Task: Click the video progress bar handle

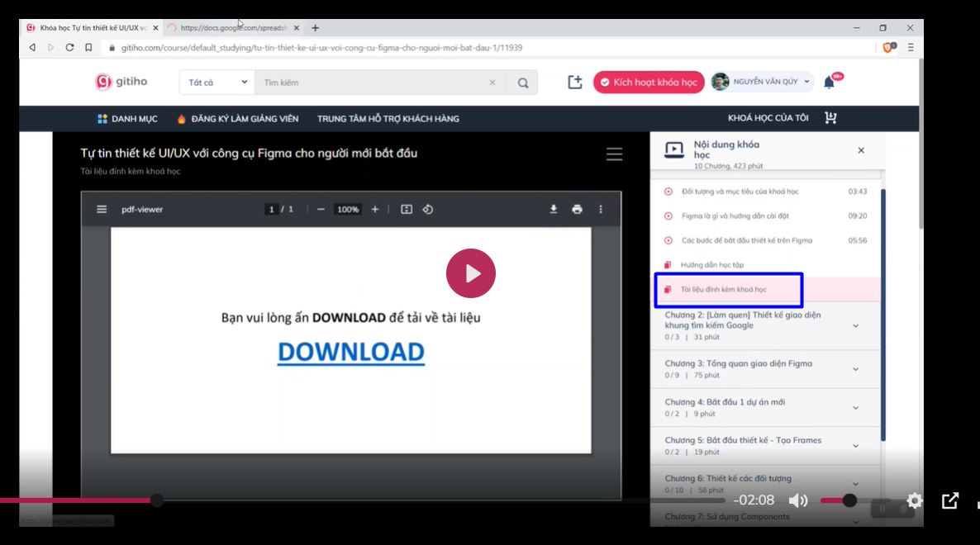Action: [157, 500]
